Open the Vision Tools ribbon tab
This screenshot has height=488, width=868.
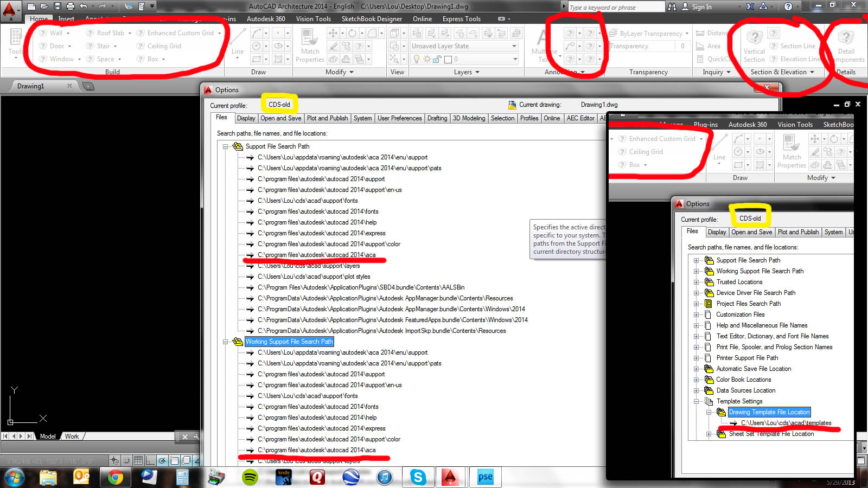click(x=313, y=19)
